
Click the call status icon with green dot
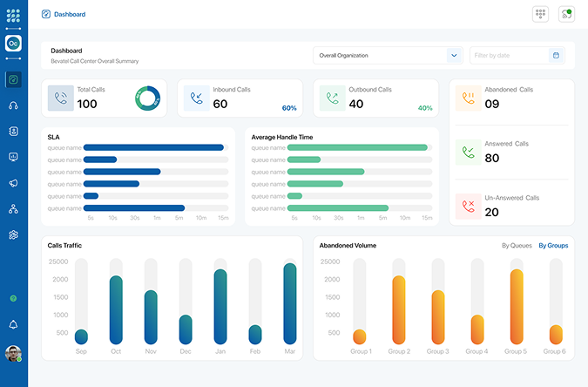click(566, 14)
